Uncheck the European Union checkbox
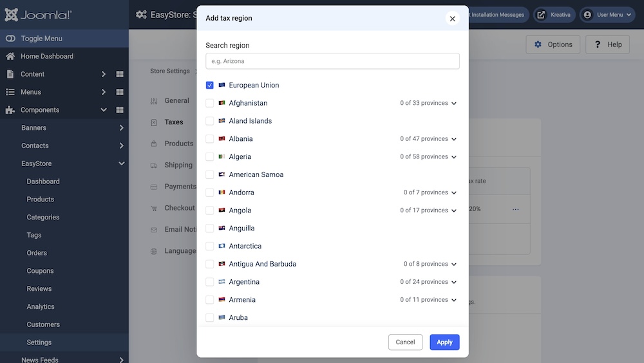This screenshot has height=363, width=644. coord(210,85)
